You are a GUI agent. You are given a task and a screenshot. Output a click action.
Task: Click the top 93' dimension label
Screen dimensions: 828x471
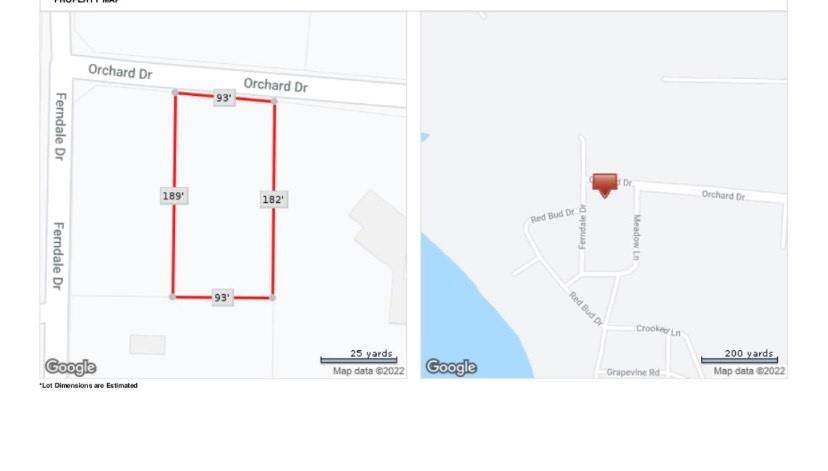pos(224,98)
